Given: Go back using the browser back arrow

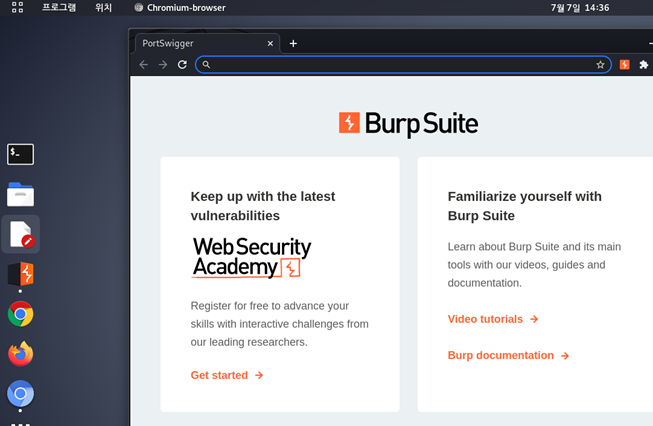Looking at the screenshot, I should point(144,65).
